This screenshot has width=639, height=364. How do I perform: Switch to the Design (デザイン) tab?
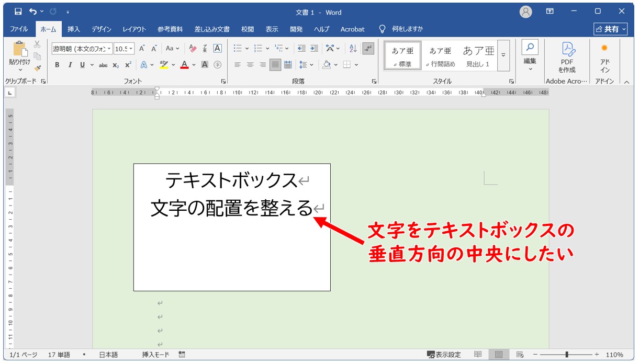click(102, 29)
